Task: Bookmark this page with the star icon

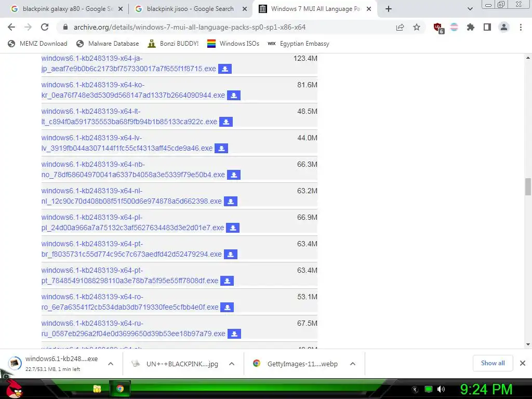Action: coord(416,27)
